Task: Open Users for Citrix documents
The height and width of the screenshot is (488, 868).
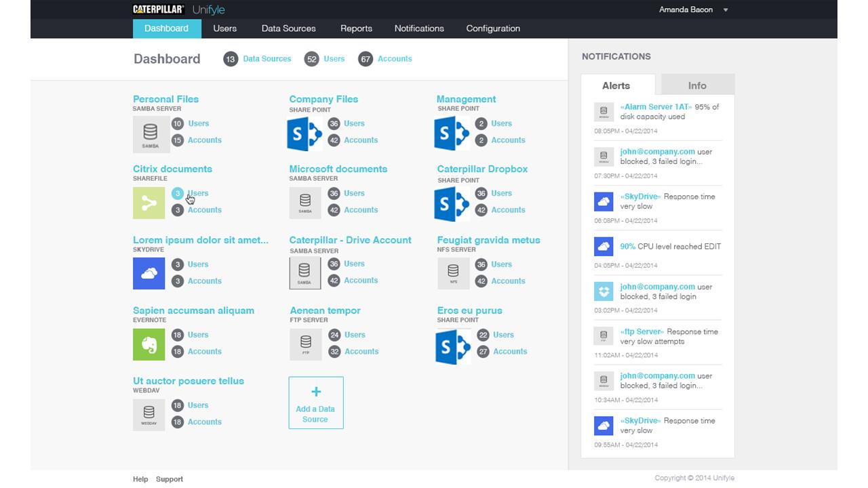Action: [x=199, y=193]
